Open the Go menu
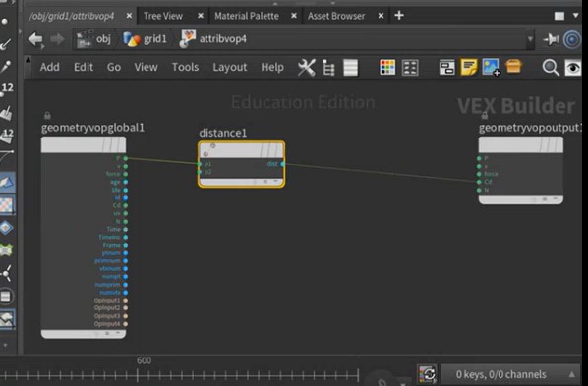The width and height of the screenshot is (588, 386). [114, 67]
